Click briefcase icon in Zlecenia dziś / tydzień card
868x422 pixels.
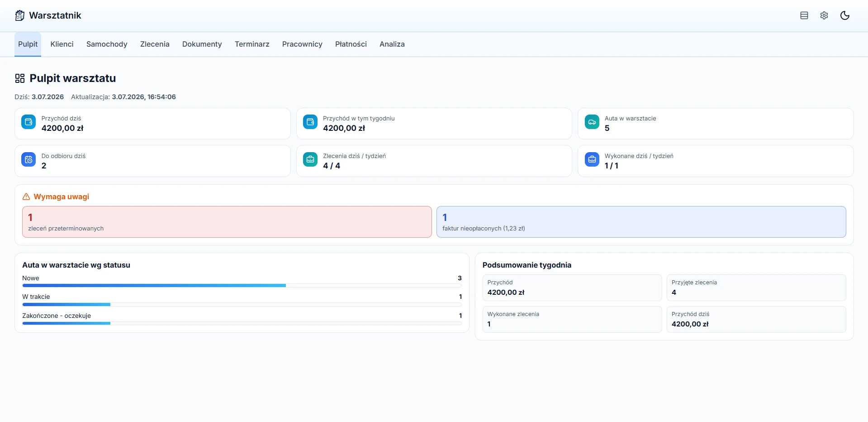(310, 159)
